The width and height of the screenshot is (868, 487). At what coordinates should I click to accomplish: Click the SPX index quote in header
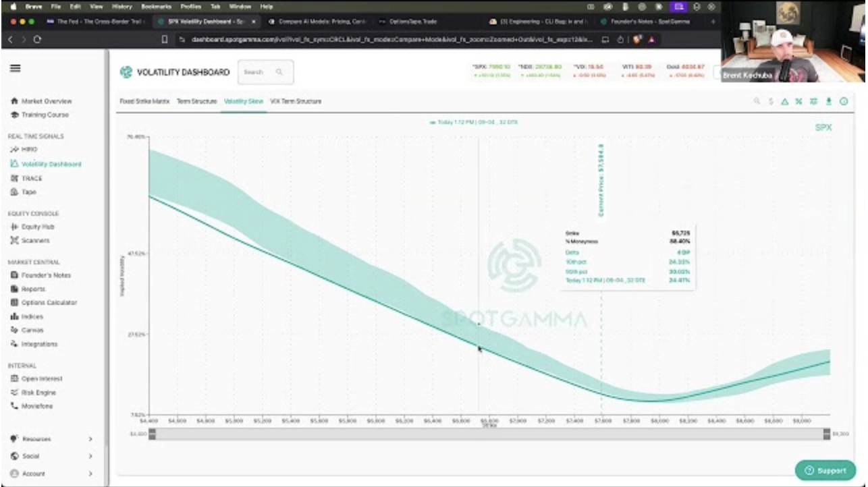point(491,71)
